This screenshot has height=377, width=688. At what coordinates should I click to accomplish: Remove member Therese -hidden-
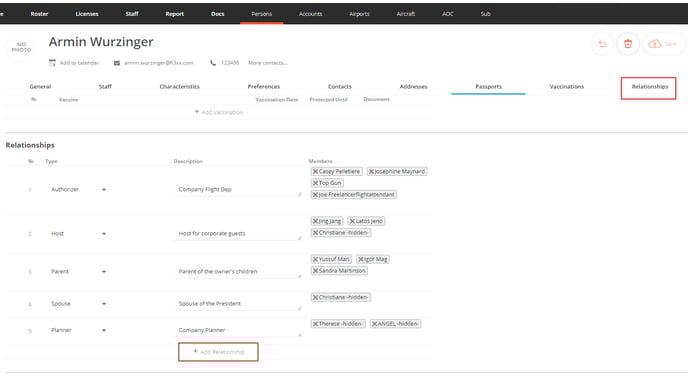click(315, 324)
